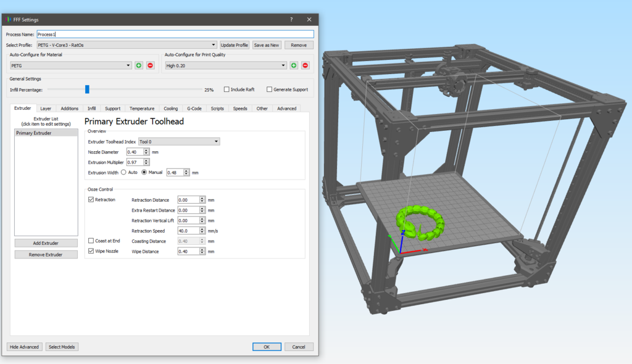Click the Wipe Distance stepper arrows
This screenshot has height=364, width=632.
pos(202,251)
